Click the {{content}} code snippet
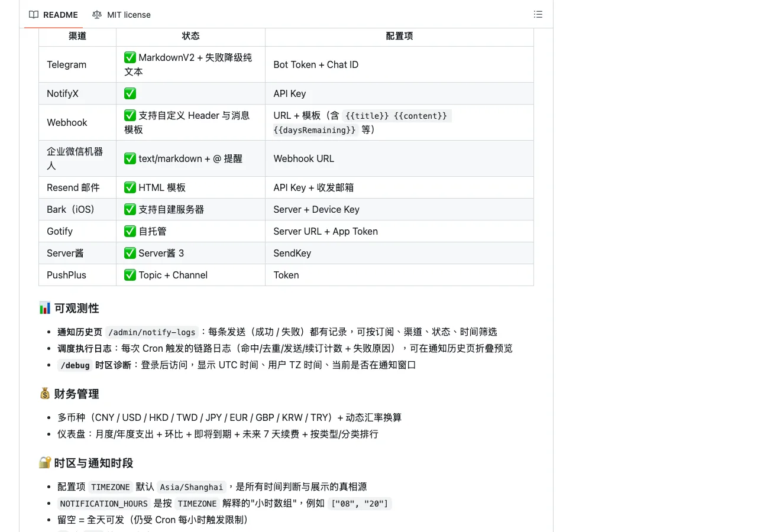The width and height of the screenshot is (757, 532). pos(420,116)
